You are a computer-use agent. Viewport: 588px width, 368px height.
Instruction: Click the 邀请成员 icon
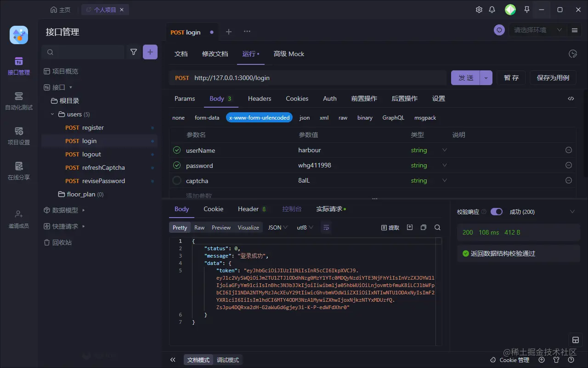19,214
